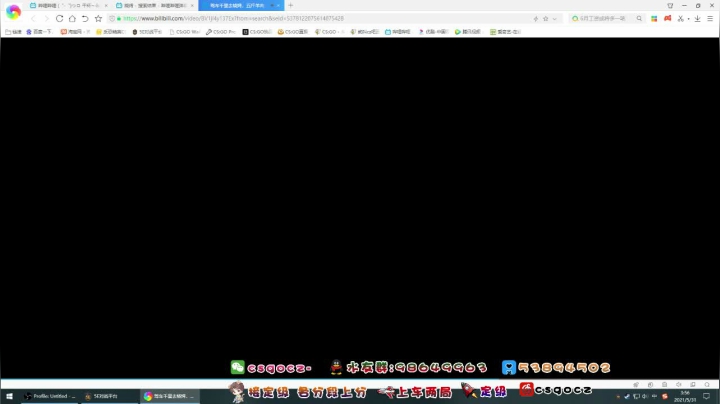Screen dimensions: 720x404
Task: Open the CS:GO Pro bookmark
Action: [x=221, y=32]
